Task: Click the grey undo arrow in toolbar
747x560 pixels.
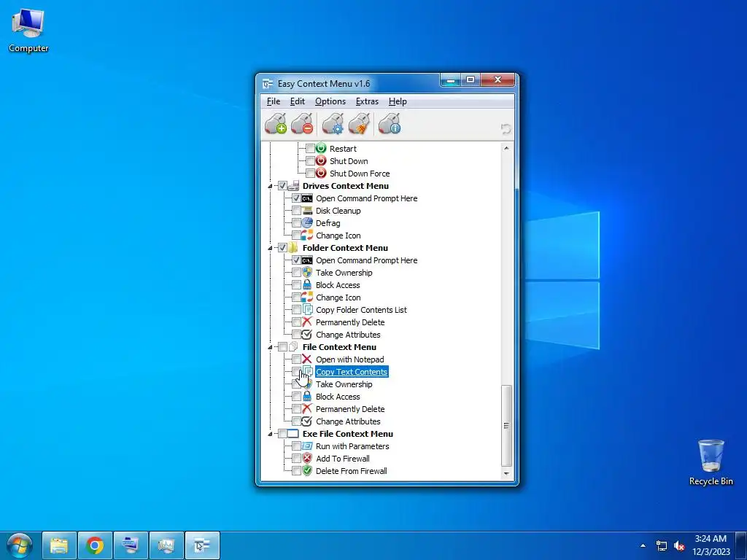Action: click(506, 128)
